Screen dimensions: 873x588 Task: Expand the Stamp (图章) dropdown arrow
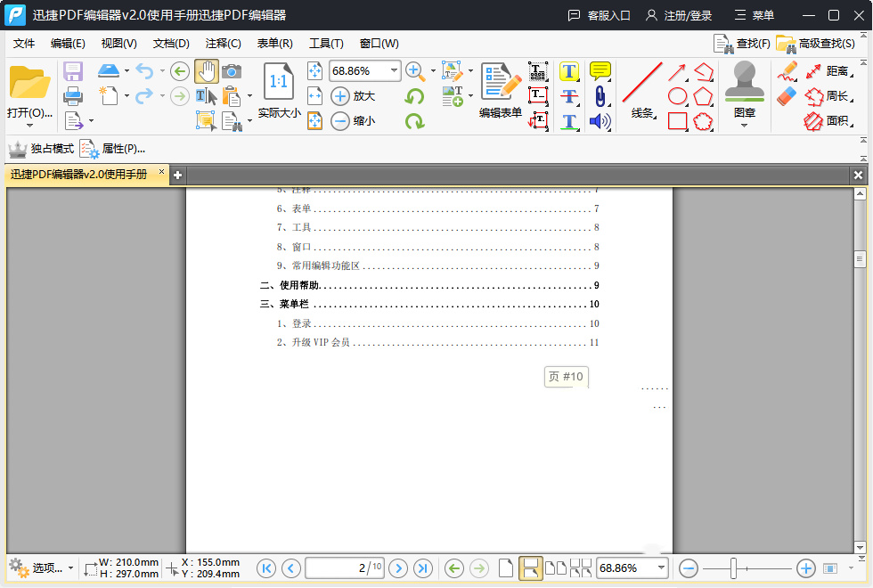point(745,126)
